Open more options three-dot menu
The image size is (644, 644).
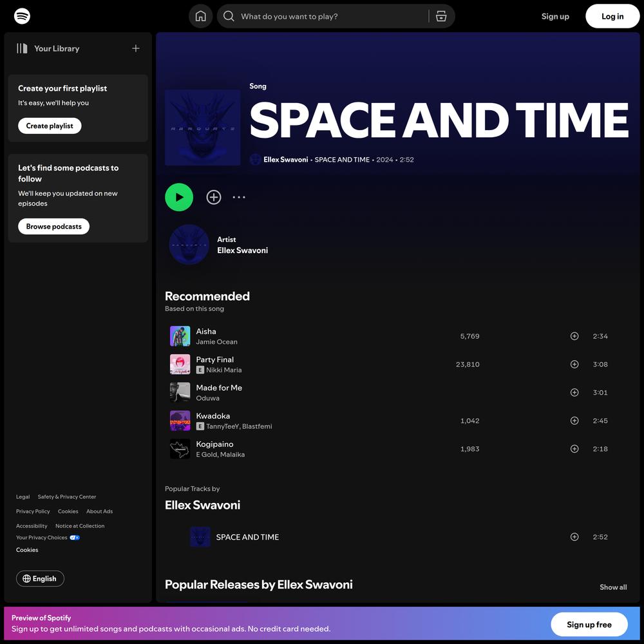239,197
